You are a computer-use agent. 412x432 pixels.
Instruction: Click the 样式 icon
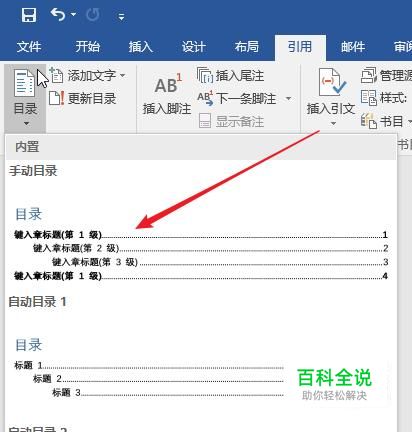(x=369, y=98)
